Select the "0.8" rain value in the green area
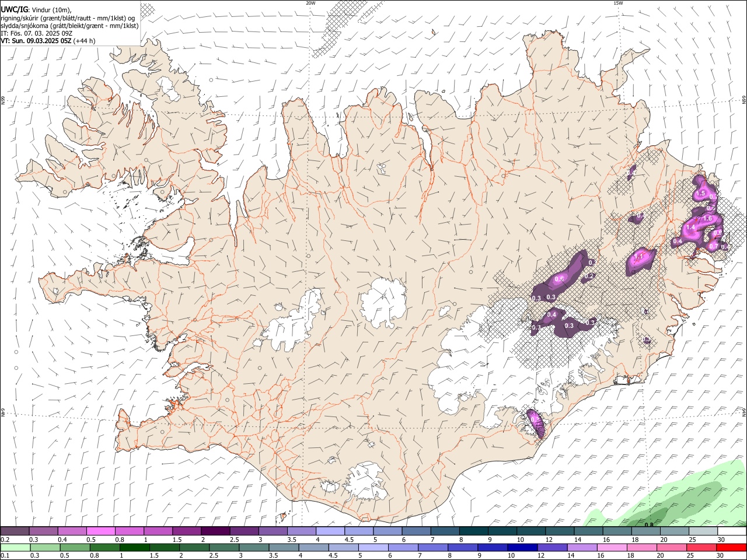 pyautogui.click(x=648, y=524)
